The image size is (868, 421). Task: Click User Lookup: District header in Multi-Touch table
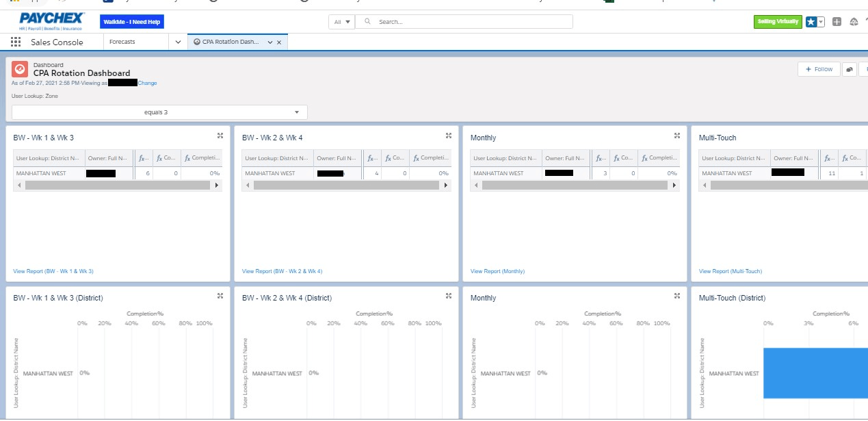735,158
